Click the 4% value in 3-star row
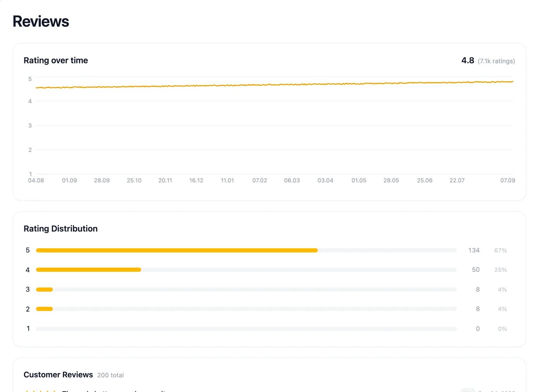This screenshot has height=392, width=541. (x=502, y=290)
